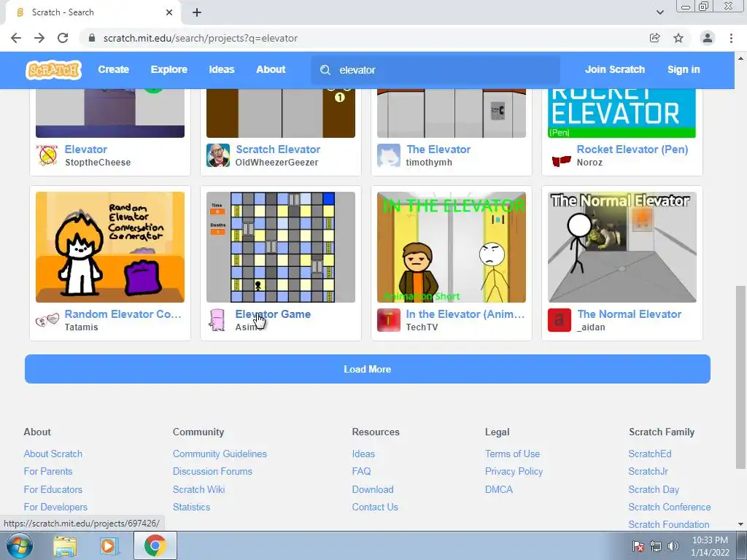Open the Scratch Elevator project link
The height and width of the screenshot is (560, 747).
tap(278, 149)
